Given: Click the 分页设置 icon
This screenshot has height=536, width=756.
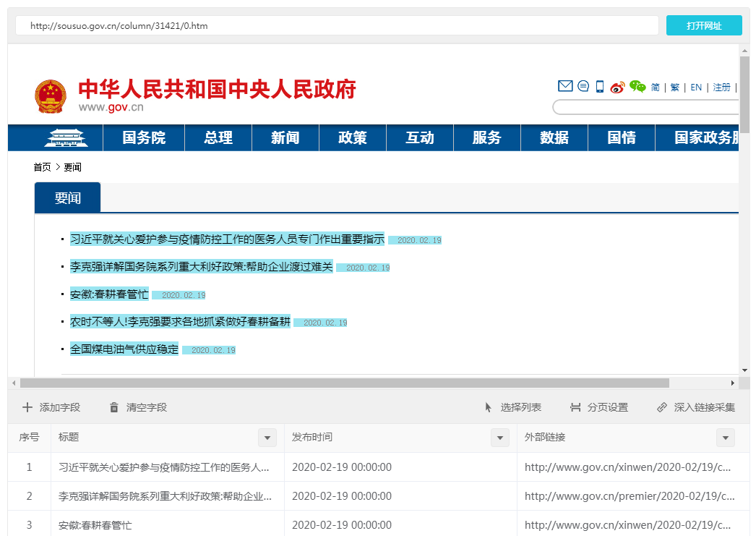Looking at the screenshot, I should [x=575, y=407].
